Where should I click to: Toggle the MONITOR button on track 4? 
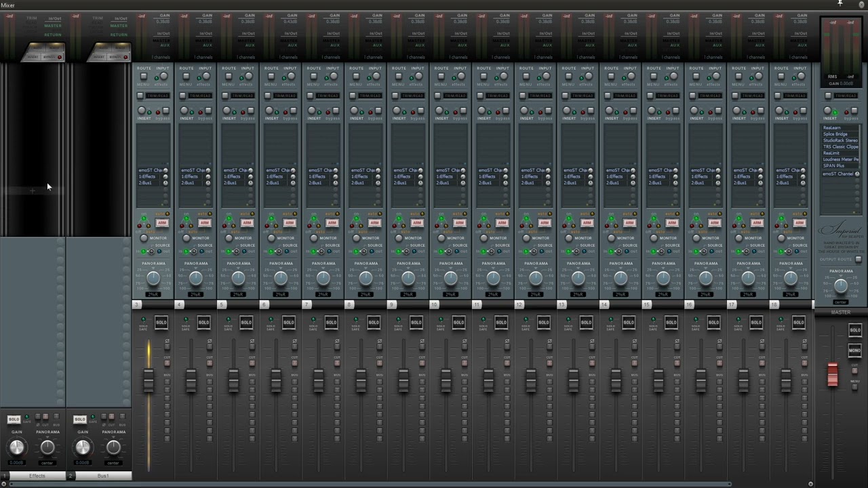point(186,238)
